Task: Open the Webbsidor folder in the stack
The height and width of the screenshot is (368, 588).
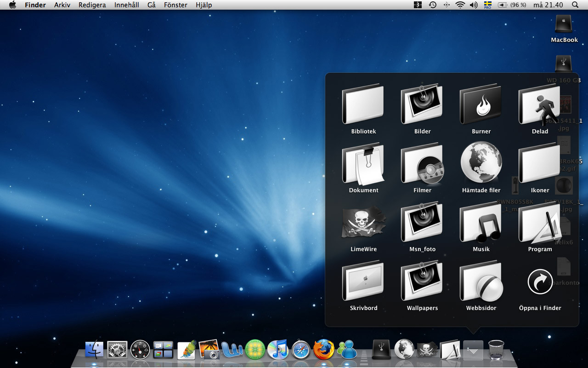Action: tap(481, 281)
